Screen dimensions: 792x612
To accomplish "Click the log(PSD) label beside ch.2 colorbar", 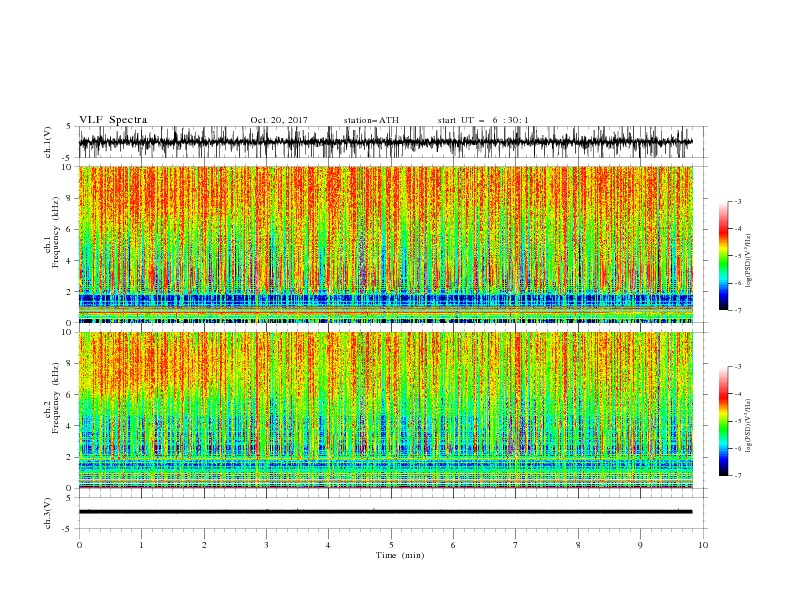I will (x=749, y=426).
